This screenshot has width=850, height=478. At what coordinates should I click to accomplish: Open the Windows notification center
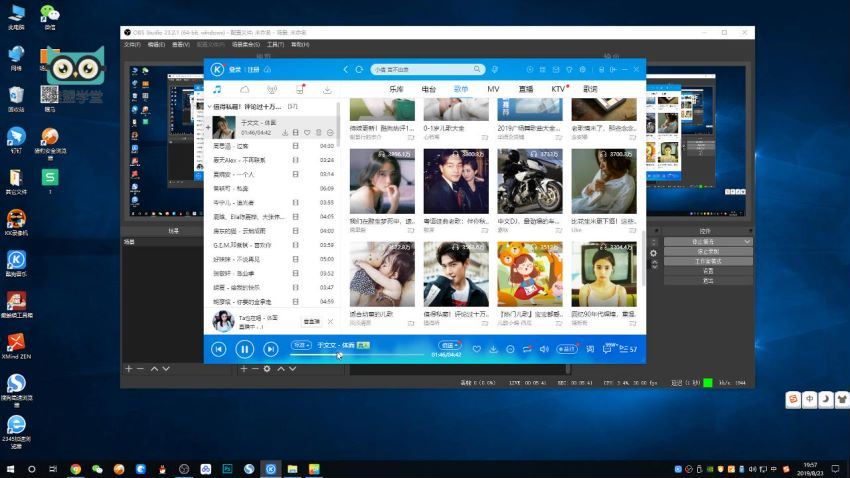[835, 469]
